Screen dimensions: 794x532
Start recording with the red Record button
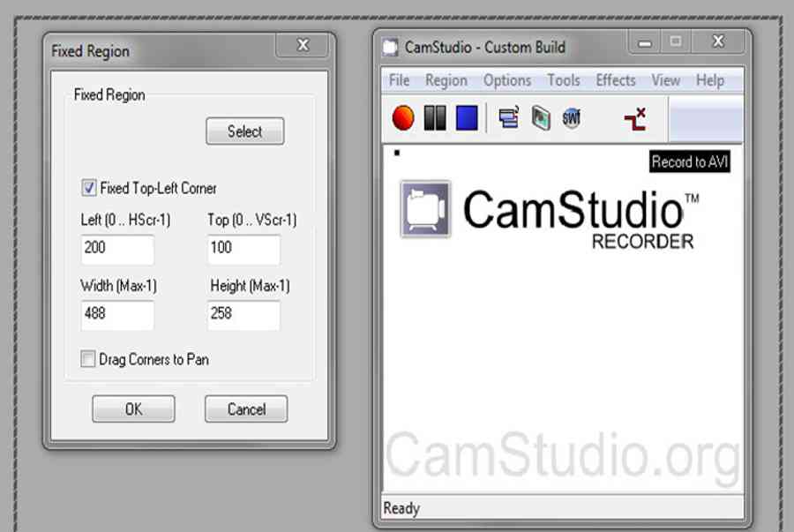tap(403, 118)
